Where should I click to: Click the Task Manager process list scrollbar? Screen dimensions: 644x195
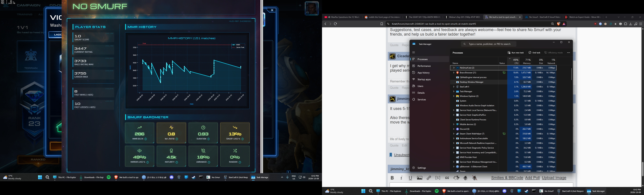pos(572,74)
